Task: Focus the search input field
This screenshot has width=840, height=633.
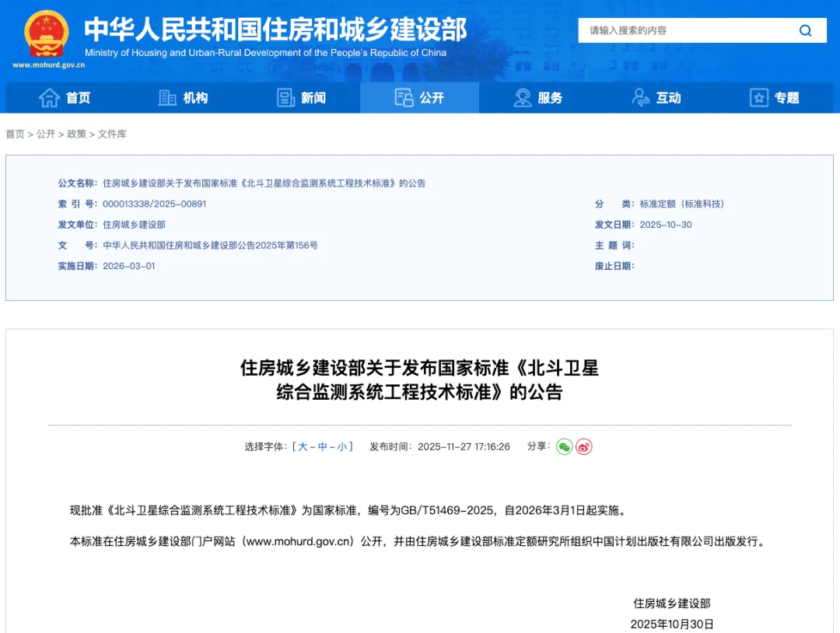Action: pos(684,30)
